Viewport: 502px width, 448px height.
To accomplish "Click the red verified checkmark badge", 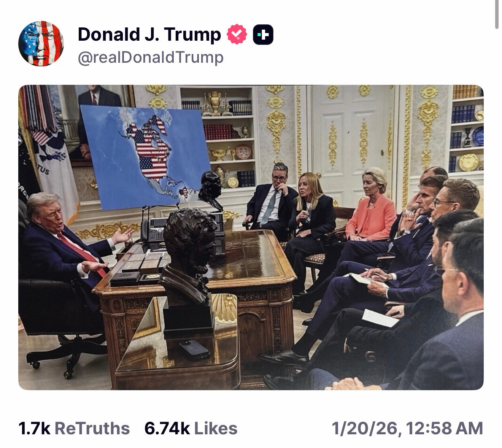I will click(237, 35).
